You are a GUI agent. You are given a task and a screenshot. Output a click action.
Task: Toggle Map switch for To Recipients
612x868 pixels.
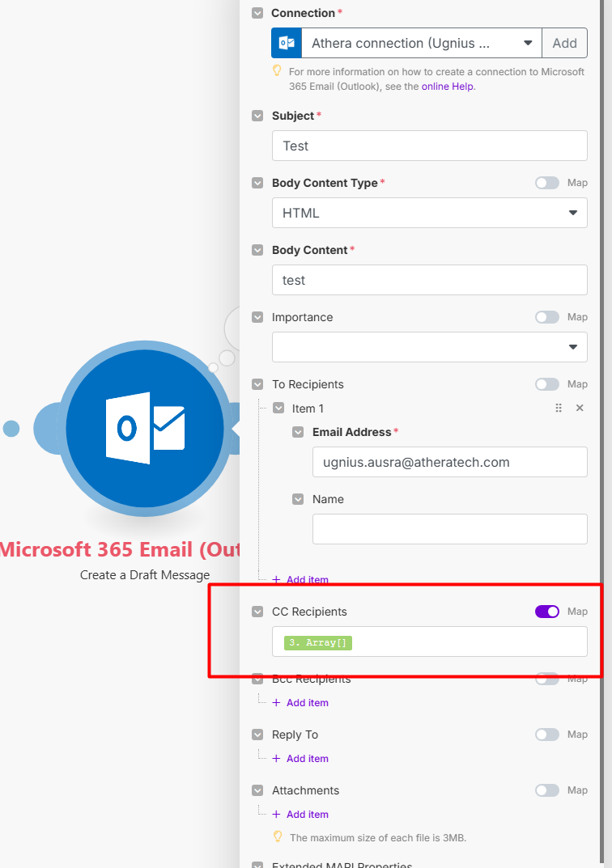point(547,384)
